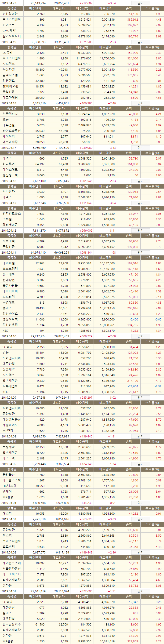Click the 퍼스텍 stock name

tap(7, 535)
